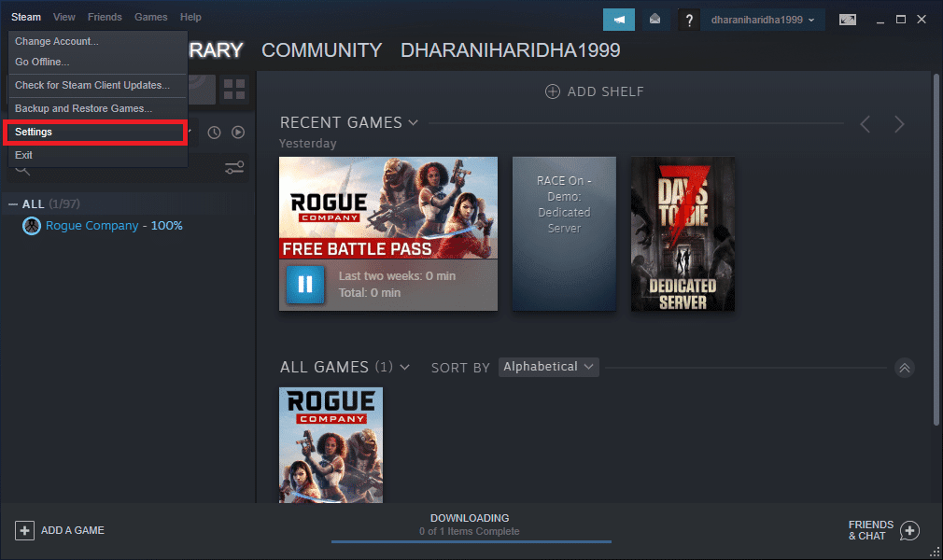Open the RECENT GAMES shelf dropdown
This screenshot has height=560, width=943.
(x=414, y=122)
